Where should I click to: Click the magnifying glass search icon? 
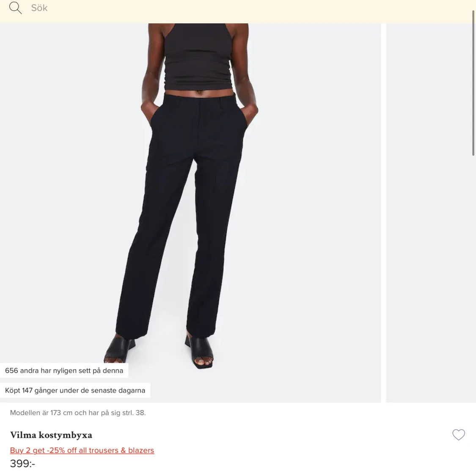click(15, 8)
